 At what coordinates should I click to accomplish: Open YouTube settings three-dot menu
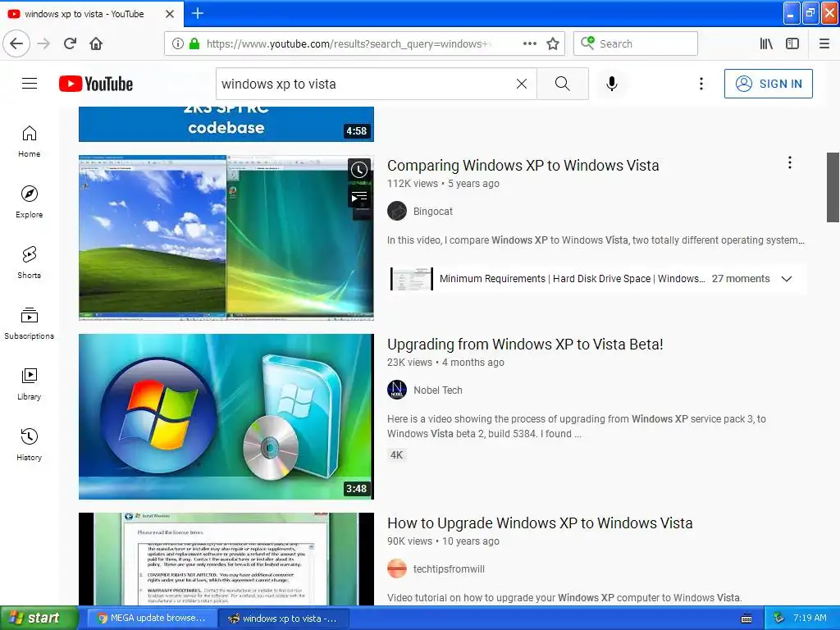[701, 84]
